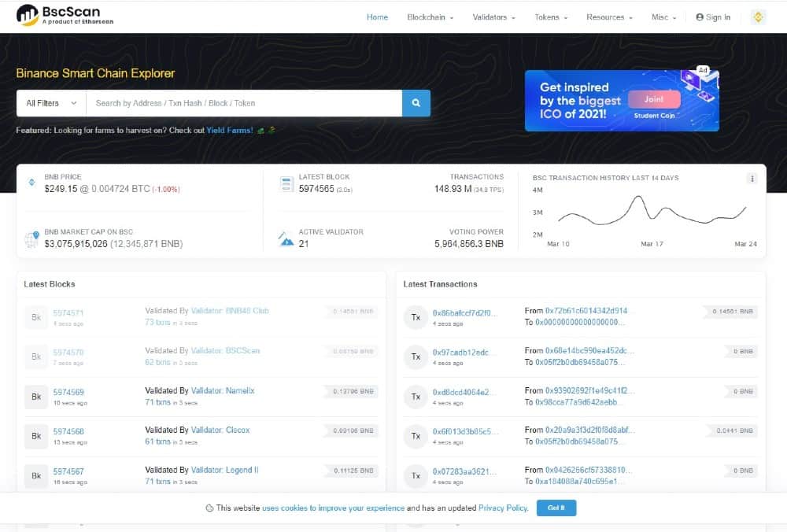The width and height of the screenshot is (787, 532).
Task: Open the chart options three-dot icon
Action: tap(752, 178)
